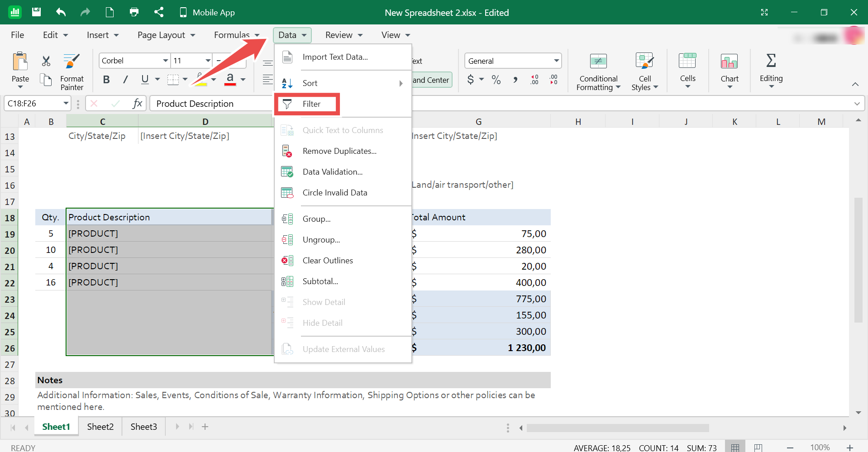
Task: Click the Redo arrow icon
Action: point(85,12)
